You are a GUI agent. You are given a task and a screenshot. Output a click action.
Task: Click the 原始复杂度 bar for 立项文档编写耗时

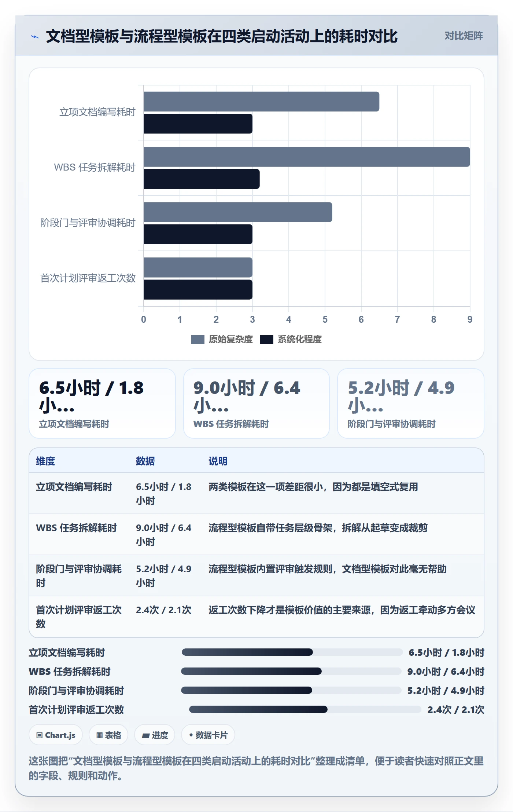[262, 102]
